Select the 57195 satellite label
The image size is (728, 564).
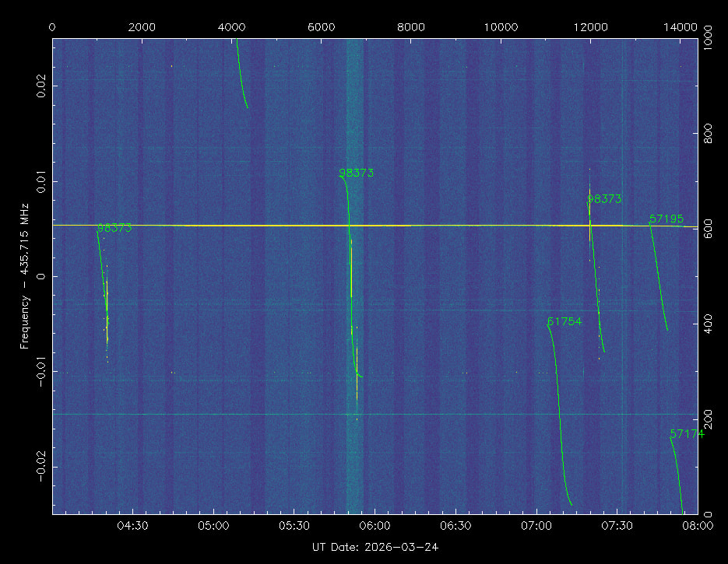coord(666,219)
